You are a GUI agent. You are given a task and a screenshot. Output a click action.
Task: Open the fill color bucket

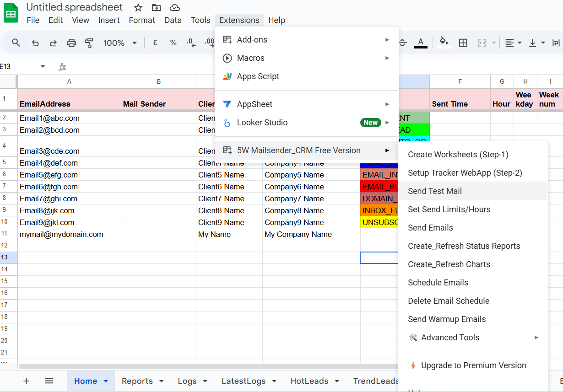coord(444,43)
